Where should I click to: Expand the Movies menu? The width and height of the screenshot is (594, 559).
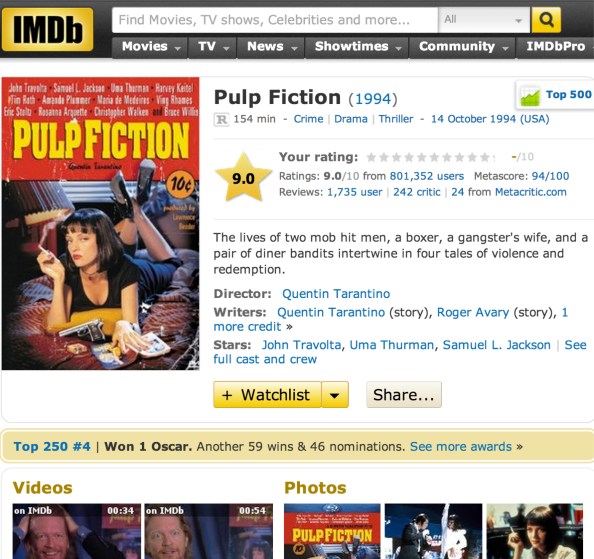click(x=150, y=47)
